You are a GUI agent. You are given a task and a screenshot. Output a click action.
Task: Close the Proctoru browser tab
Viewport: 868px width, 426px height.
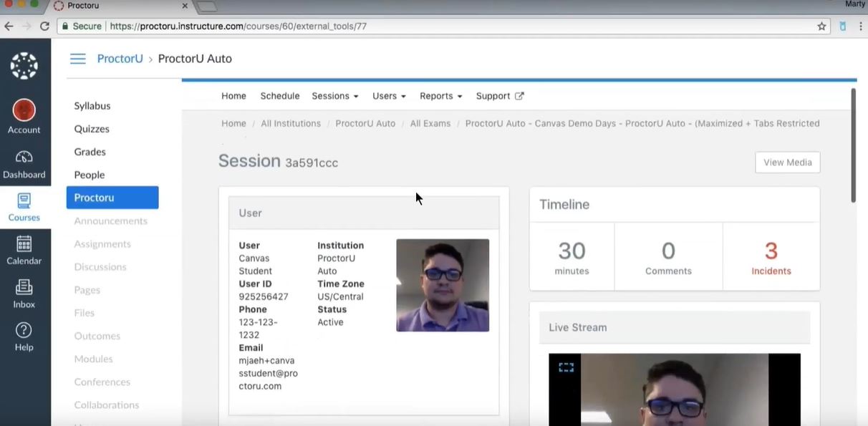pyautogui.click(x=185, y=6)
